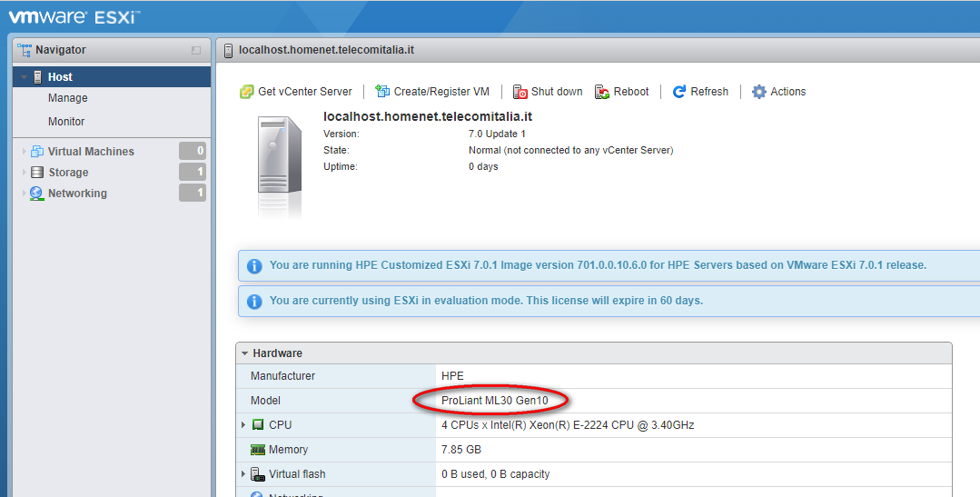
Task: Select Host in the Navigator
Action: [112, 77]
